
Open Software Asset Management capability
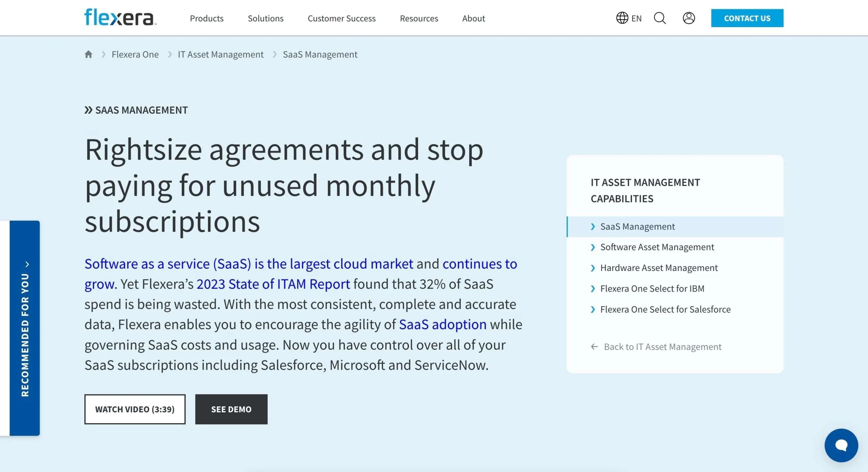coord(657,247)
